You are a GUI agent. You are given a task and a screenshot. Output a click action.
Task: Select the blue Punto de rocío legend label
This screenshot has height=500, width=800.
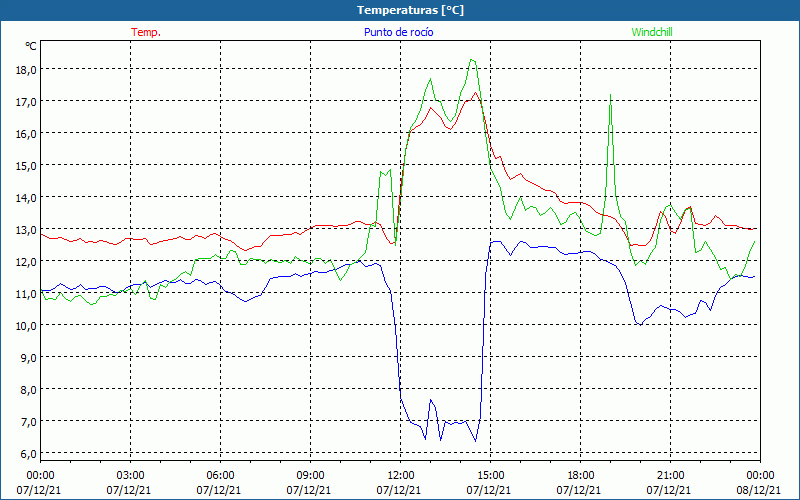coord(398,32)
